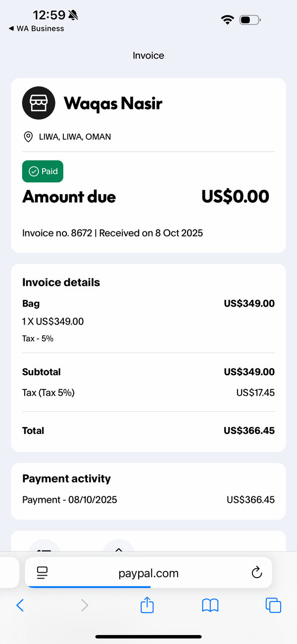The image size is (297, 644).
Task: Show all open Safari tabs
Action: (x=273, y=605)
